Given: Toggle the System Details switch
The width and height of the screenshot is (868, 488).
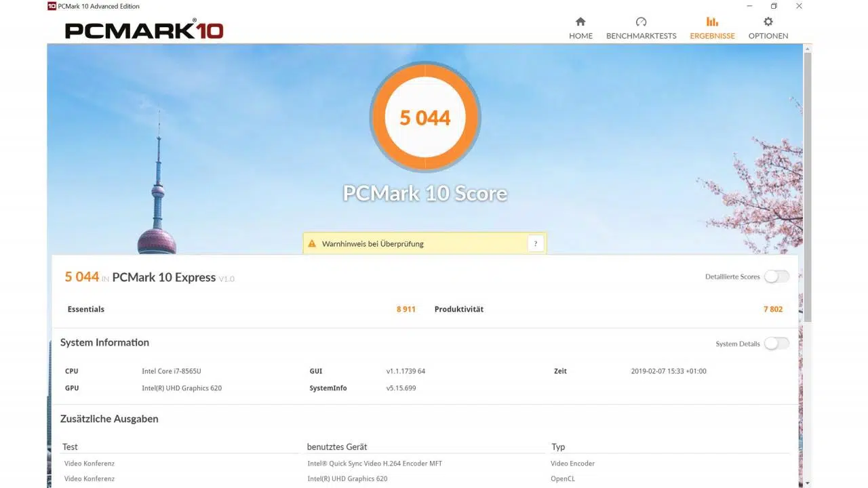Looking at the screenshot, I should point(776,344).
